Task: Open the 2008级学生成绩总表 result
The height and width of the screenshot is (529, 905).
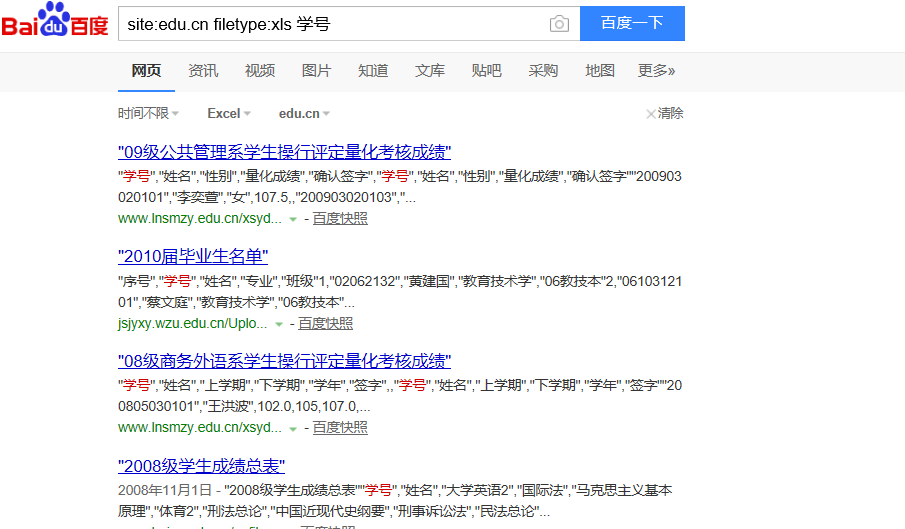Action: click(201, 466)
